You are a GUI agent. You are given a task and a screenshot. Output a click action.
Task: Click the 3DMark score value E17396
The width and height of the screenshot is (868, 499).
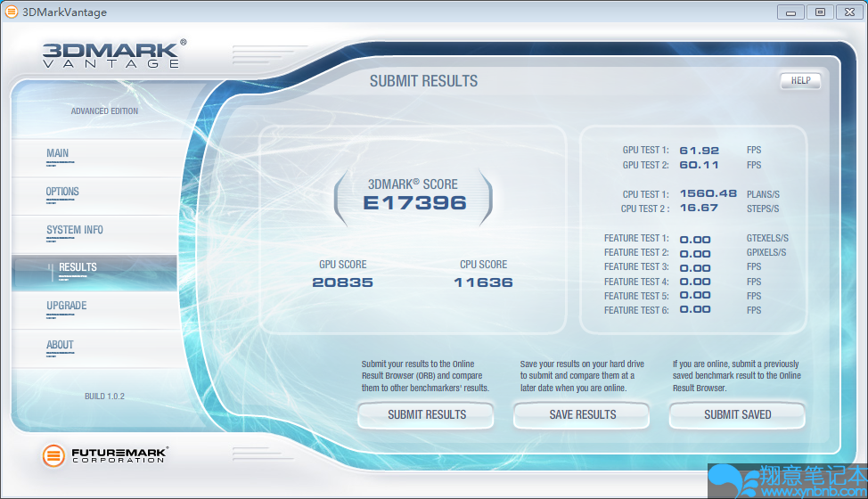414,203
